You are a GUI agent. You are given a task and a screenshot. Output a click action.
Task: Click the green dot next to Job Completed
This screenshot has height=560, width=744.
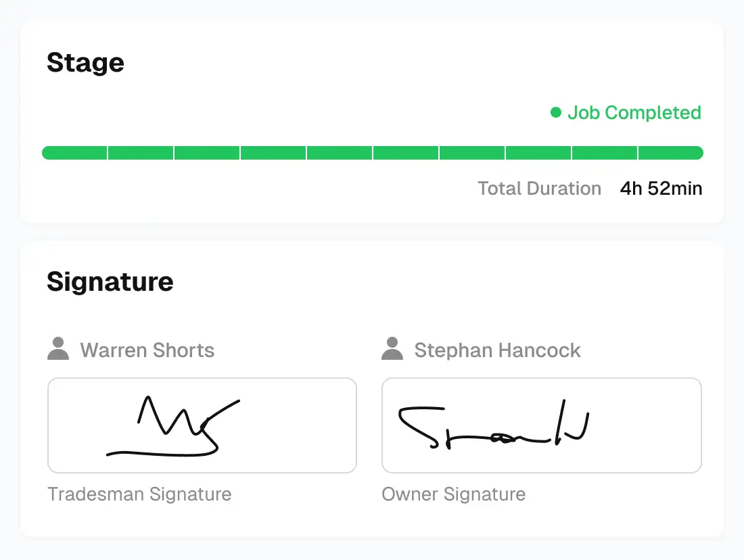(556, 112)
